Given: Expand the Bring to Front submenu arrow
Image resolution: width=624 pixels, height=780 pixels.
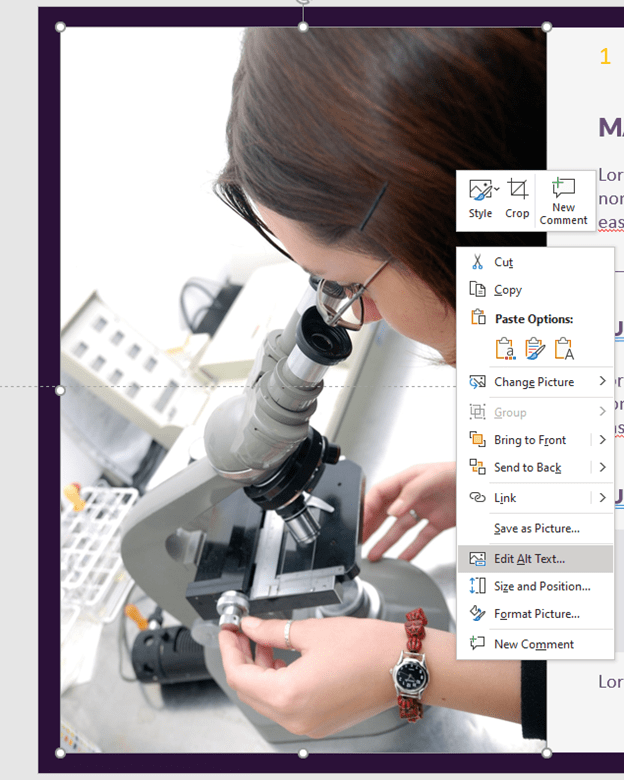Looking at the screenshot, I should pyautogui.click(x=602, y=439).
